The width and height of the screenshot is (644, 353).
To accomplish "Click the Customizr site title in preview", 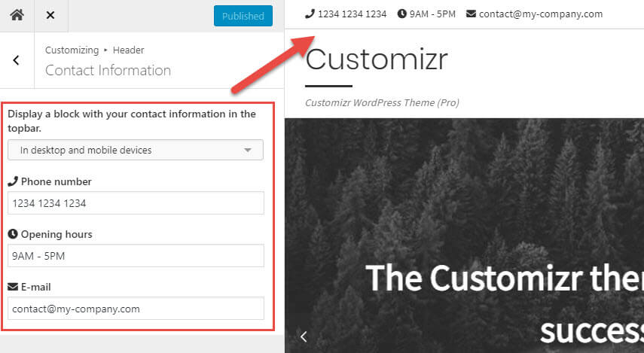I will [376, 59].
